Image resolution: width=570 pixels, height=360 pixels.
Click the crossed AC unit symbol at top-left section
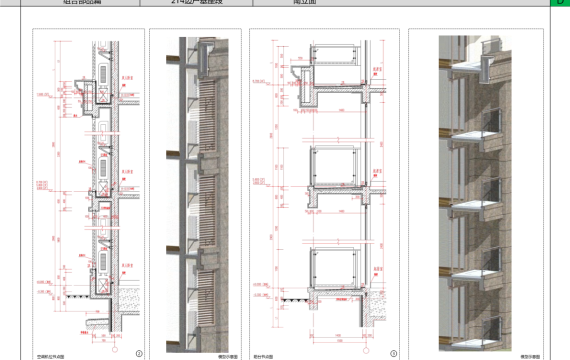104,96
